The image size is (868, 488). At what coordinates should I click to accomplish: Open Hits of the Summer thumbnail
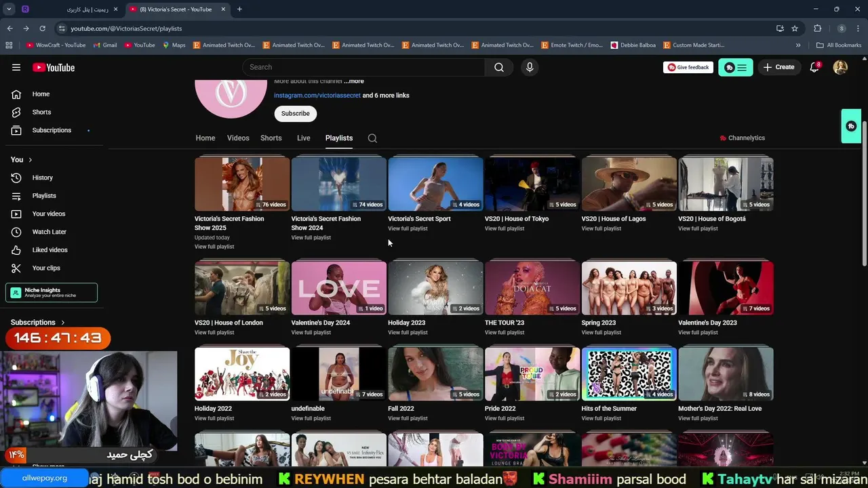coord(629,374)
